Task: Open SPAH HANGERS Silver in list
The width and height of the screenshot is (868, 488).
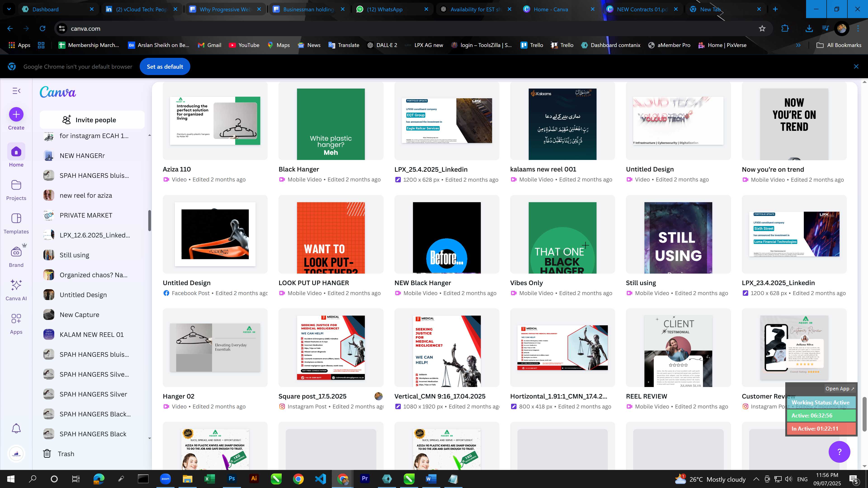Action: coord(92,394)
